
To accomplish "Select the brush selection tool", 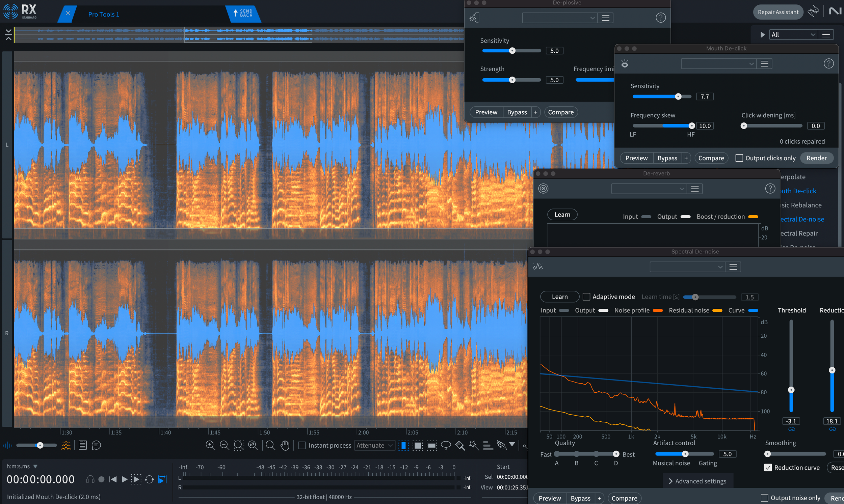I will click(460, 445).
